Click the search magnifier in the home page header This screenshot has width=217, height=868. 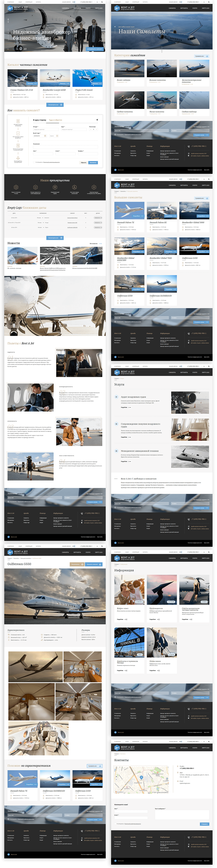102,2
